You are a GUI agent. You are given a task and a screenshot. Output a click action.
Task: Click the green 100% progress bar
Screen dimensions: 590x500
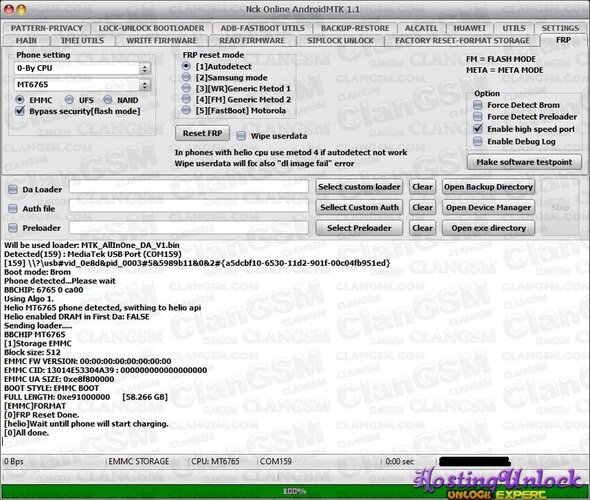click(x=295, y=491)
